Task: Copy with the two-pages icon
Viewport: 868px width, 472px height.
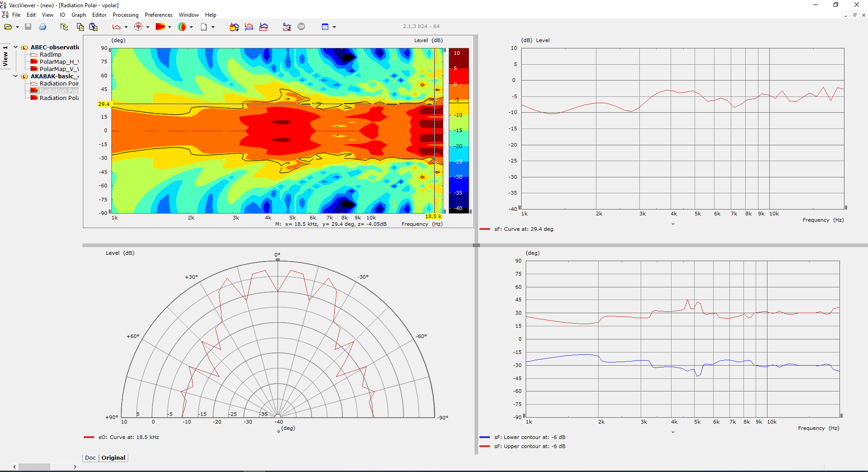Action: coord(80,27)
